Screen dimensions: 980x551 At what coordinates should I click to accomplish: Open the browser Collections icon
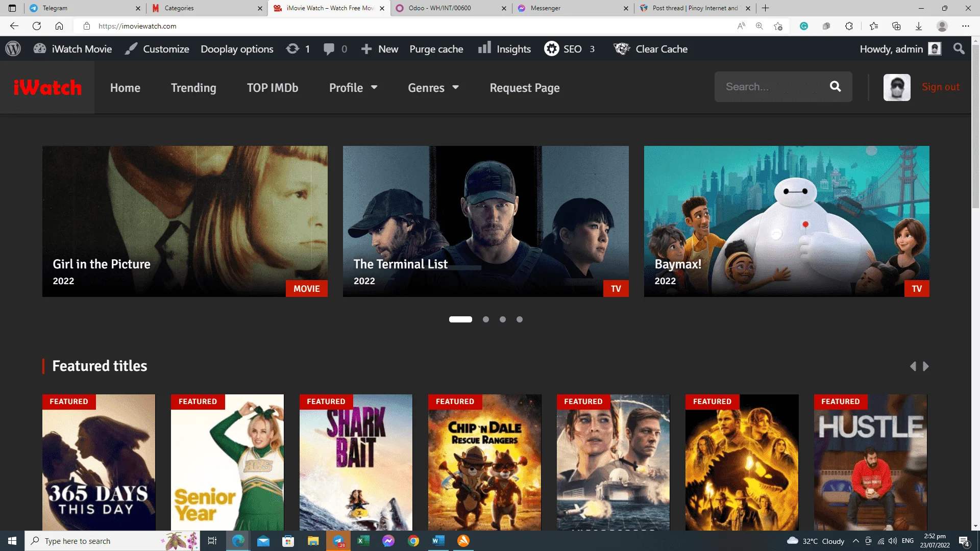coord(896,26)
